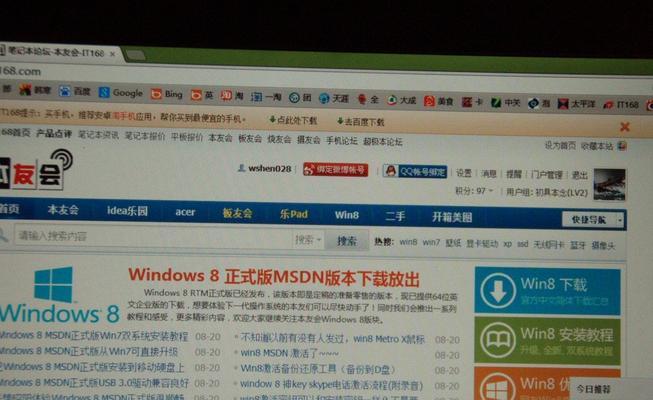This screenshot has height=400, width=653.
Task: Open a new browser tab
Action: pyautogui.click(x=135, y=55)
